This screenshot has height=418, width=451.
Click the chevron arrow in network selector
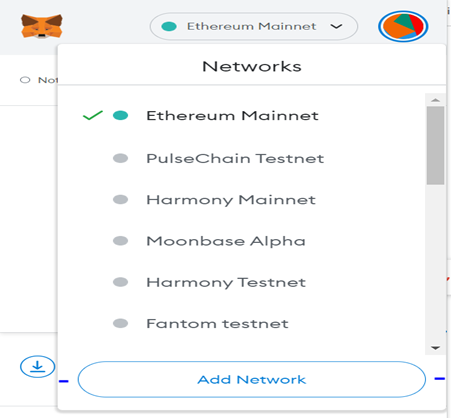(336, 26)
